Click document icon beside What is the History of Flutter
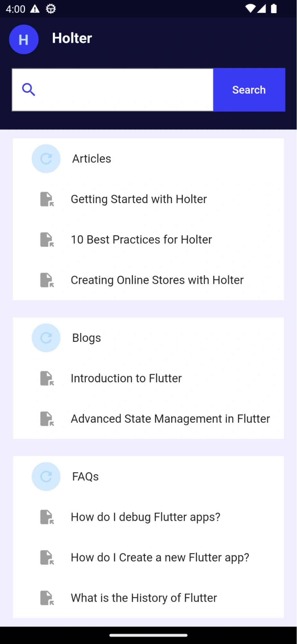Viewport: 297px width, 644px height. coord(47,598)
